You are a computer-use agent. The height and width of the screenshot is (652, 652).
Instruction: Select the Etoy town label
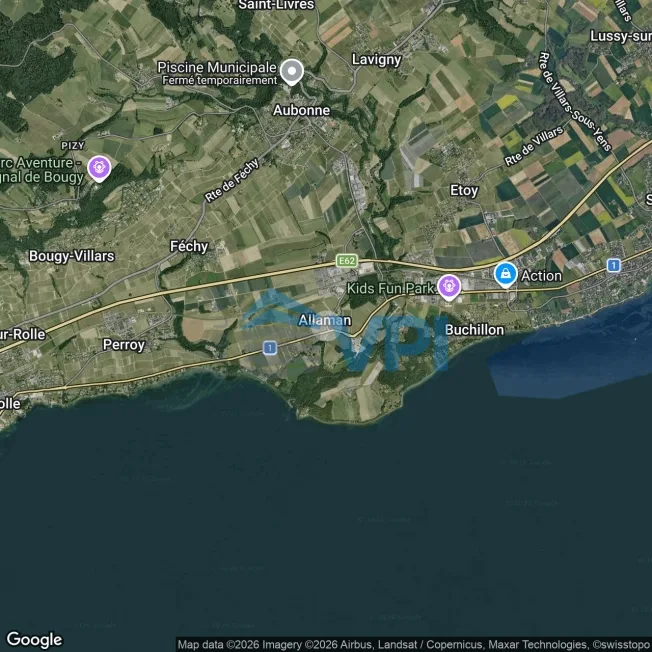click(x=464, y=191)
